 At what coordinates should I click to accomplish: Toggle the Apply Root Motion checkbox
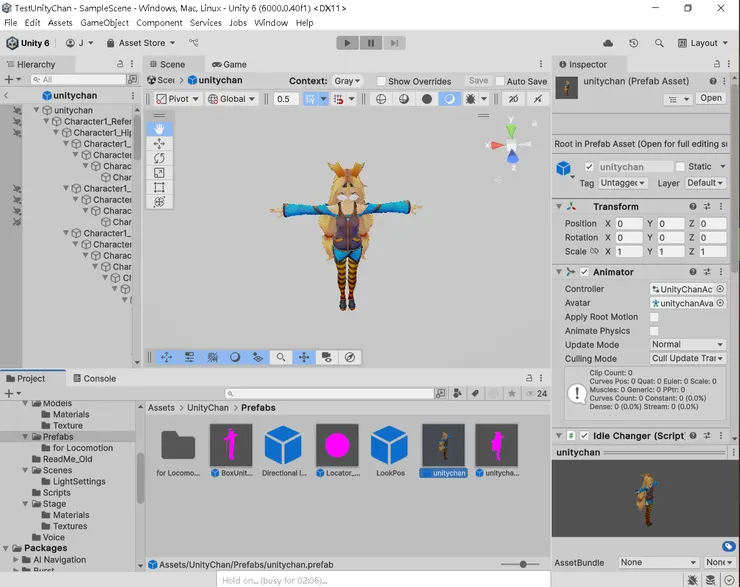pyautogui.click(x=654, y=317)
